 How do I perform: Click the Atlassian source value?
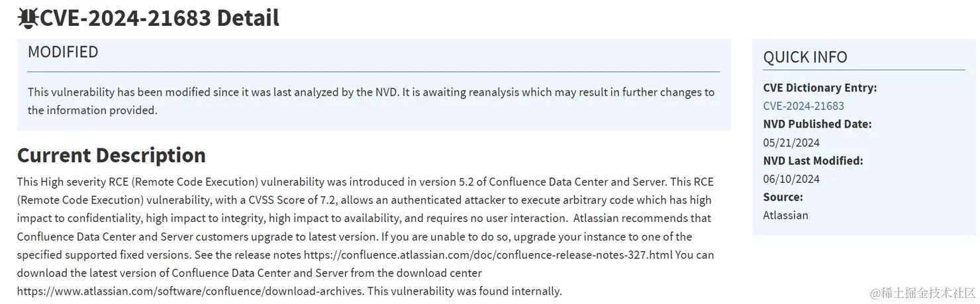785,215
